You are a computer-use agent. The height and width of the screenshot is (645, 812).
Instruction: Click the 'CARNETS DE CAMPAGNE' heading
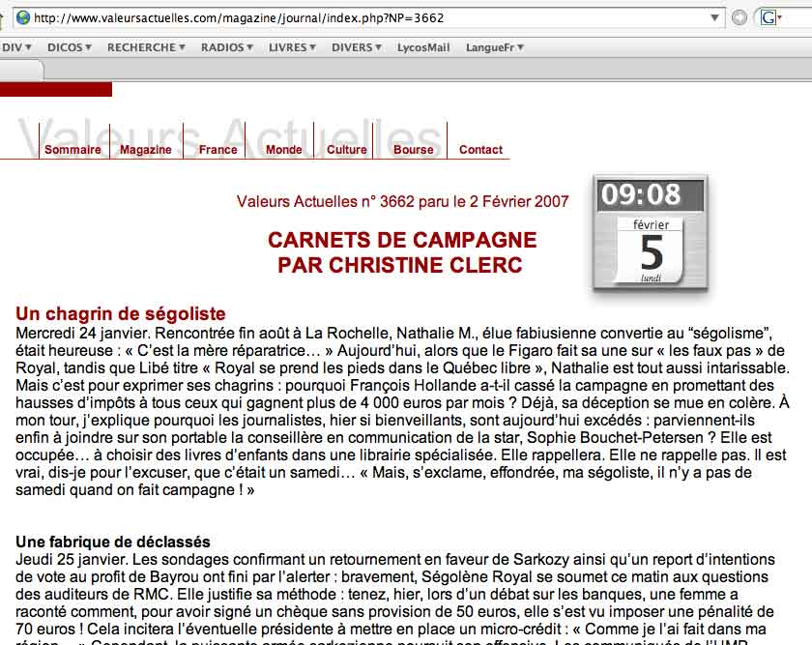402,240
